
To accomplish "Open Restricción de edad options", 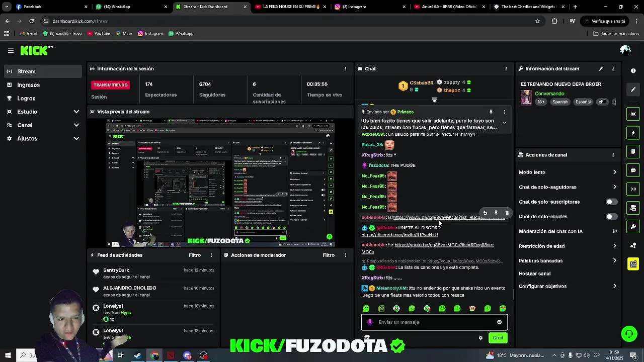I will tap(568, 246).
